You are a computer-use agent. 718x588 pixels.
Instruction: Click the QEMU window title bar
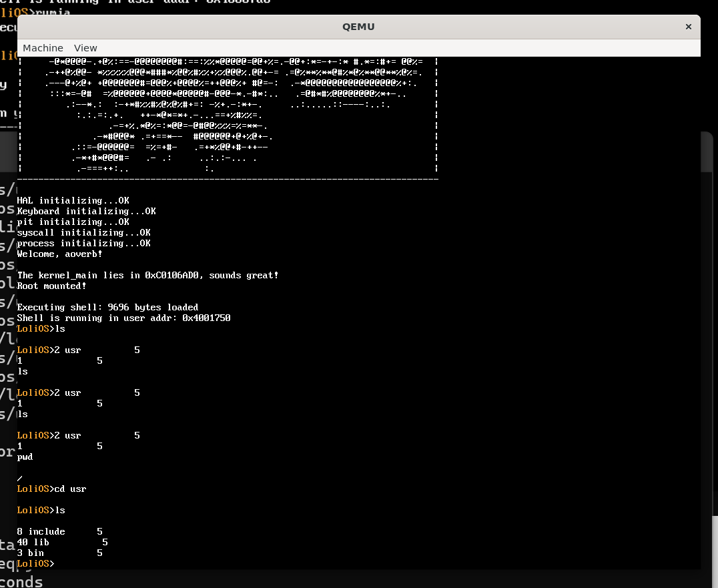pos(358,27)
